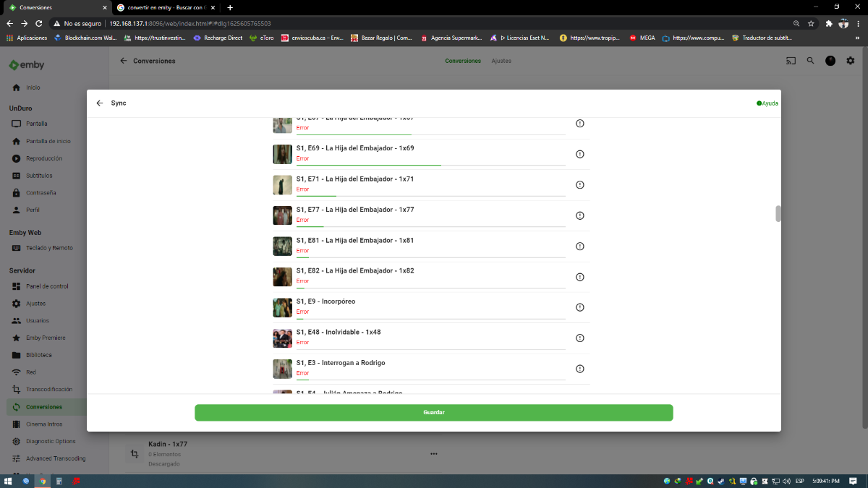Select the Conversiones tab at the top

pos(463,61)
